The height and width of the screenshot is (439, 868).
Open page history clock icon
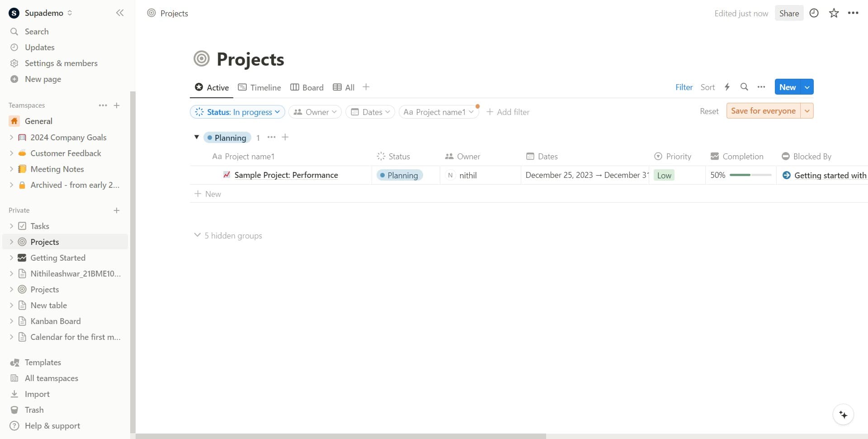[814, 13]
